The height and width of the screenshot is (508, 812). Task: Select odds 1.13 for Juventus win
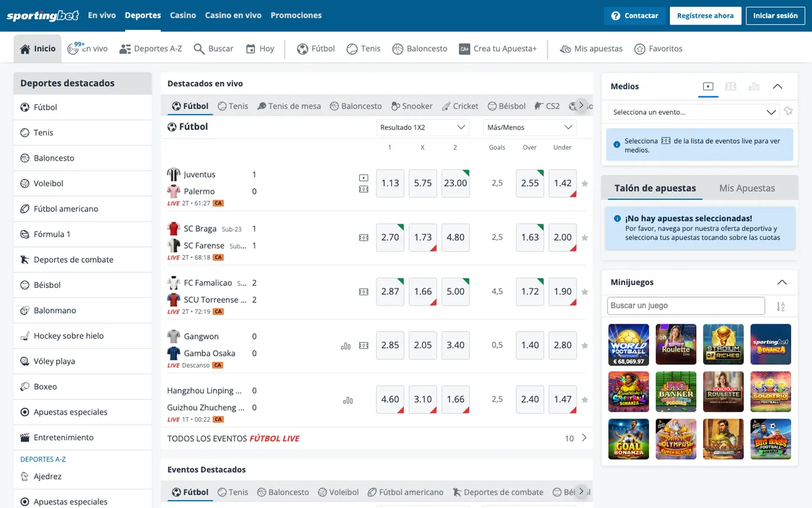[x=390, y=184]
